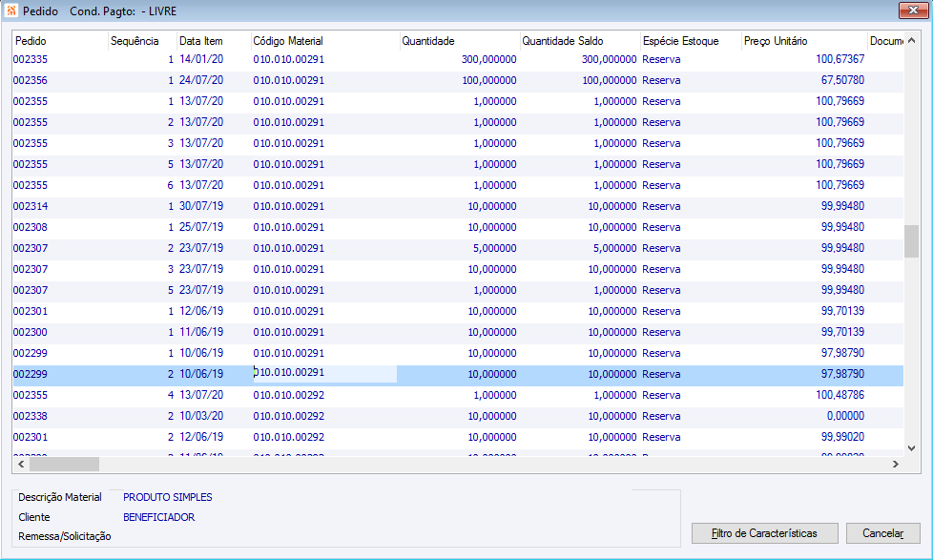Click the Cancelar button
This screenshot has height=560, width=933.
[883, 533]
